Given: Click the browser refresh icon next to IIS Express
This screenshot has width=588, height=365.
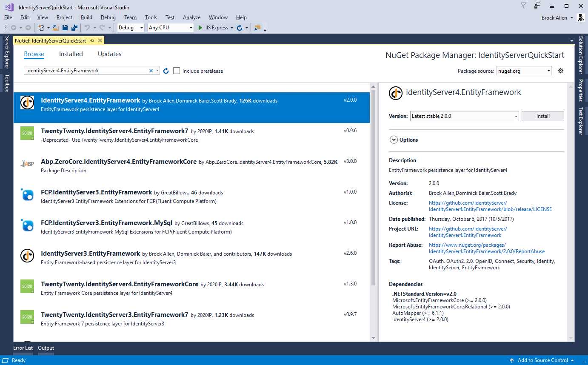Looking at the screenshot, I should [240, 28].
